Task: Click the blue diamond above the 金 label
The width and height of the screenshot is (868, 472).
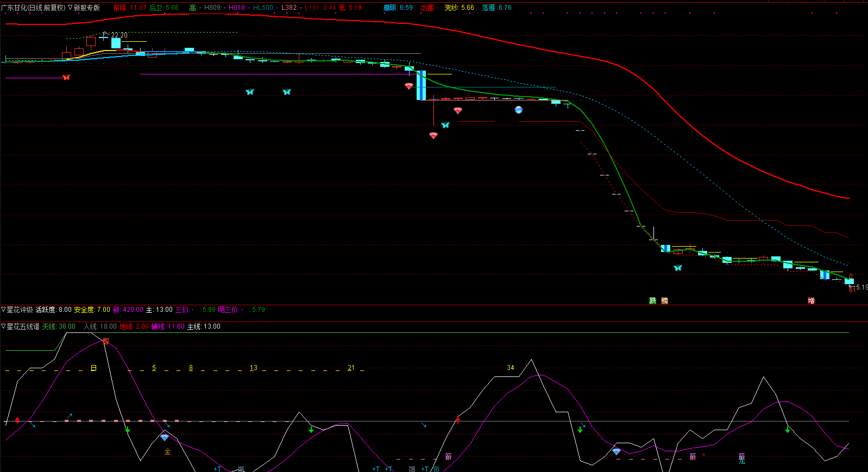Action: click(165, 437)
